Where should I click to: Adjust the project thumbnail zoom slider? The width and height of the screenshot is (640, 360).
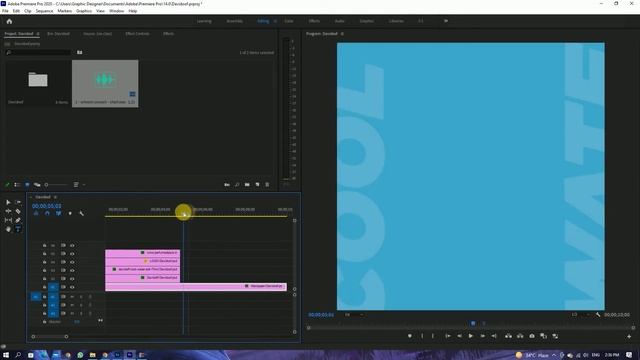56,185
